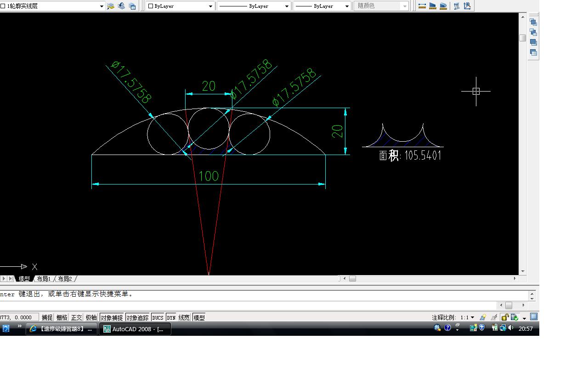Open the ByLayer color control dropdown
This screenshot has width=588, height=368.
210,6
